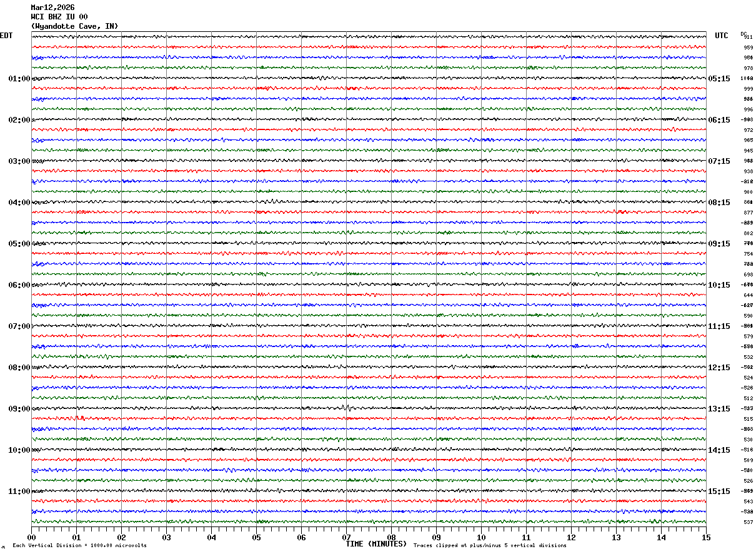Image resolution: width=756 pixels, height=554 pixels.
Task: Click the 13:15 UTC time label
Action: [719, 409]
